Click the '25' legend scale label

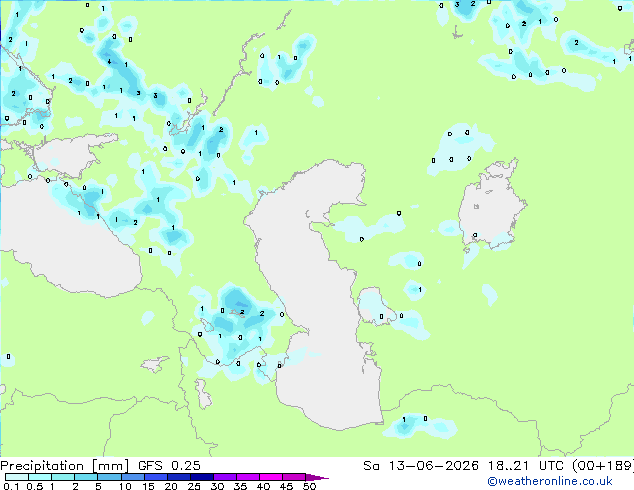click(x=194, y=486)
